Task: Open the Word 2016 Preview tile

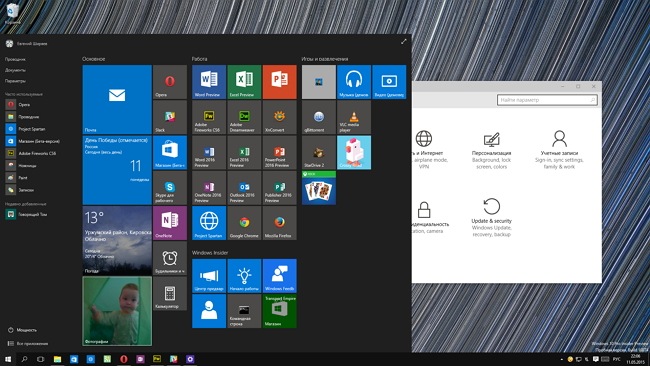Action: point(209,152)
